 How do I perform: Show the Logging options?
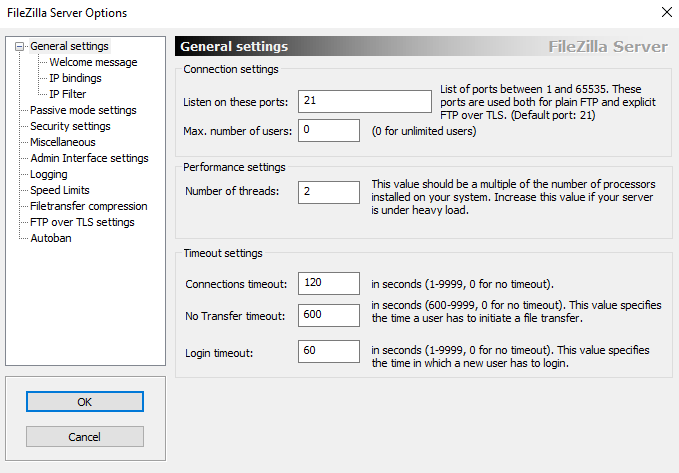click(x=49, y=174)
